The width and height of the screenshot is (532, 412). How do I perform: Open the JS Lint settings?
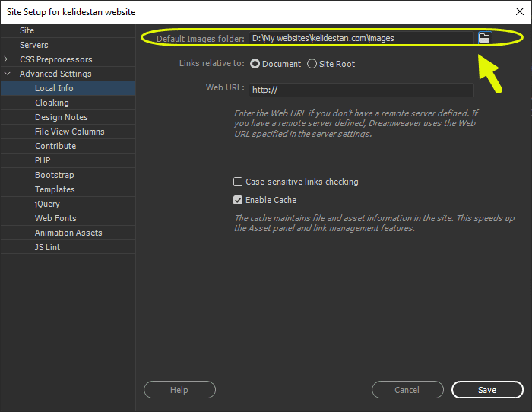(x=68, y=247)
